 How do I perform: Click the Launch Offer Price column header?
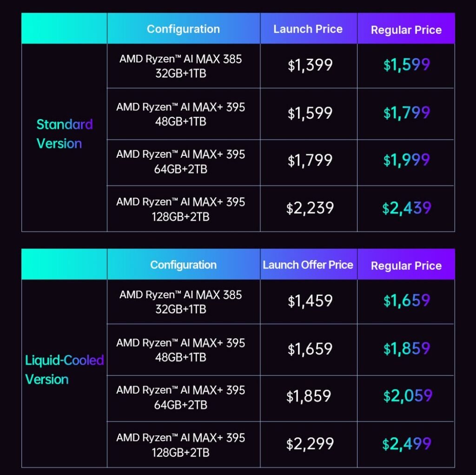[x=308, y=265]
